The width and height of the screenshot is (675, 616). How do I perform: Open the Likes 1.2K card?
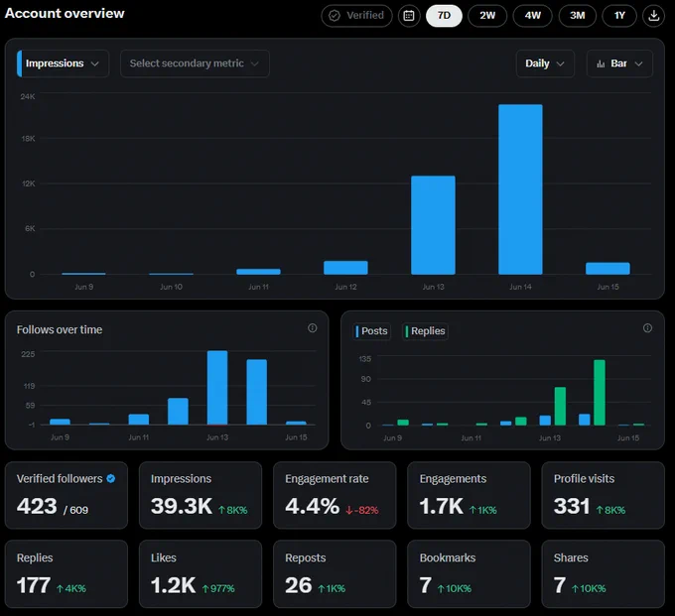coord(201,574)
